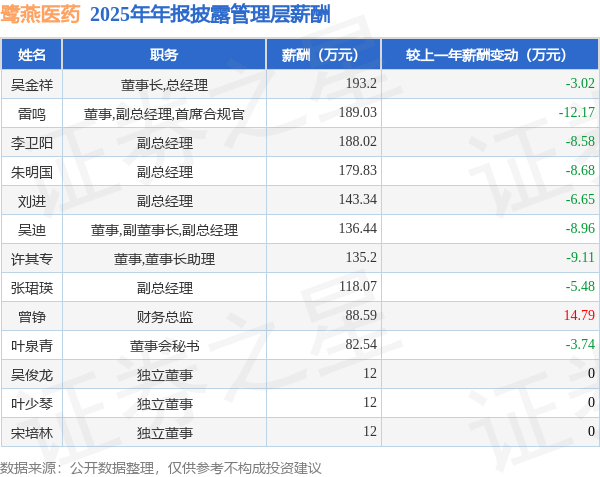This screenshot has height=477, width=600.
Task: Click the 姓名 column header
Action: (31, 55)
